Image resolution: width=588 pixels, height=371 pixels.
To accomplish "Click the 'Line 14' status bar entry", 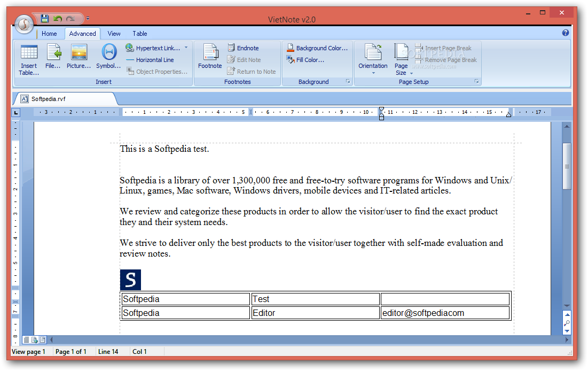I will pyautogui.click(x=108, y=351).
